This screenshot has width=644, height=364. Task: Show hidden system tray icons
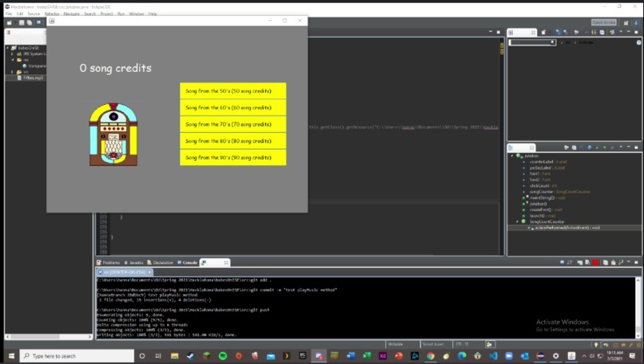584,356
